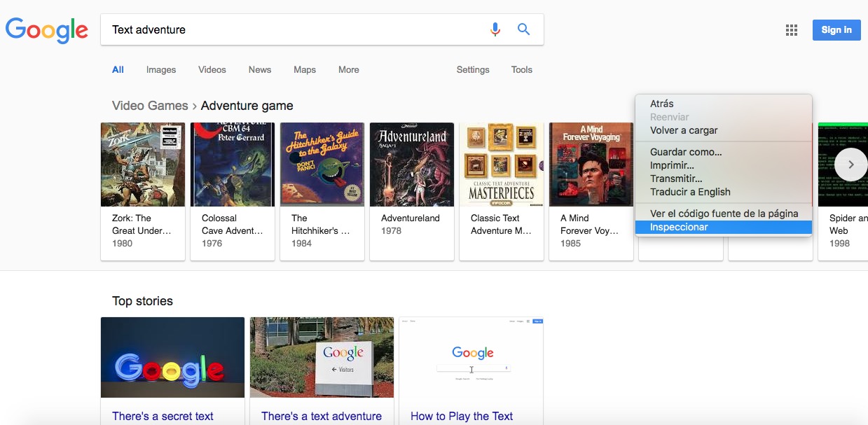The width and height of the screenshot is (868, 425).
Task: Select Guardar como… from context menu
Action: click(724, 152)
